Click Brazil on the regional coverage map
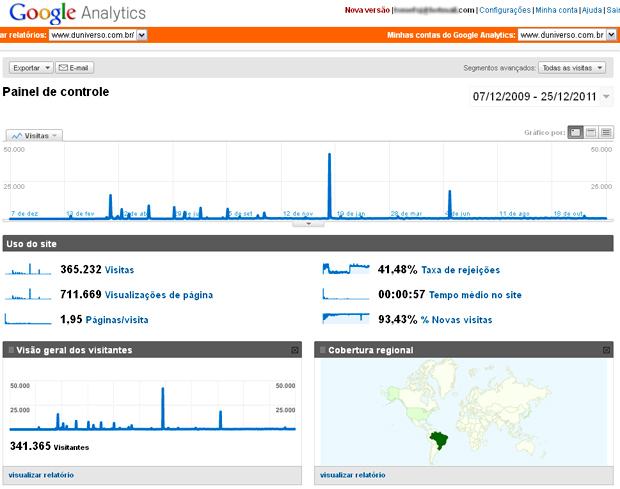Image resolution: width=620 pixels, height=489 pixels. tap(436, 435)
